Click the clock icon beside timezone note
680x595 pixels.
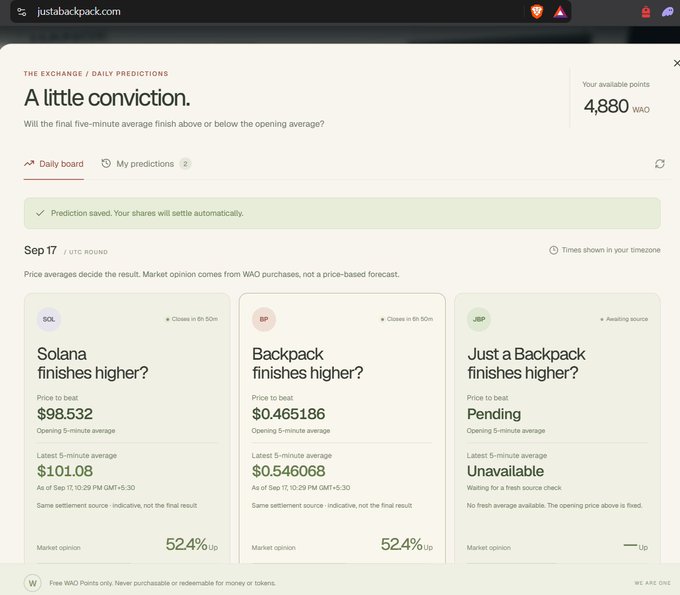coord(553,250)
